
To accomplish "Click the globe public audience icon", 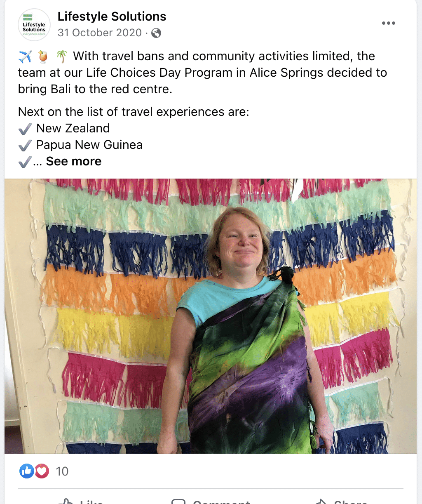I will pyautogui.click(x=156, y=33).
